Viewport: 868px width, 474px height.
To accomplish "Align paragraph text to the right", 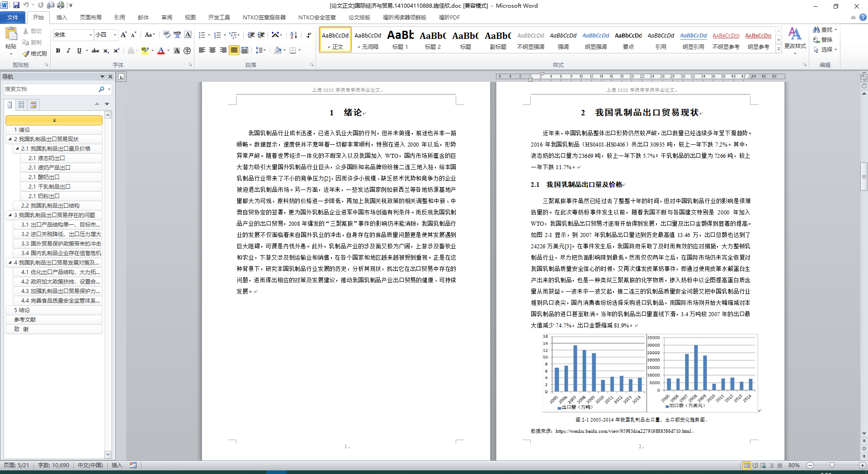I will tap(223, 50).
